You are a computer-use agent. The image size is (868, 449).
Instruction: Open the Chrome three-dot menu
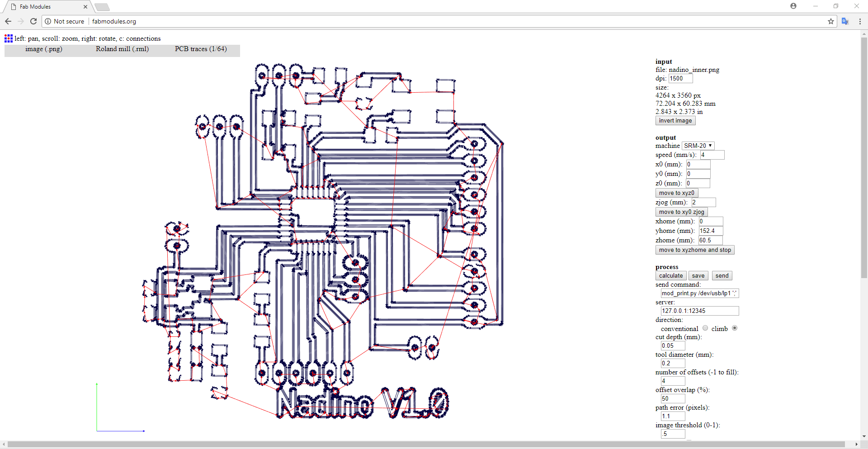860,21
